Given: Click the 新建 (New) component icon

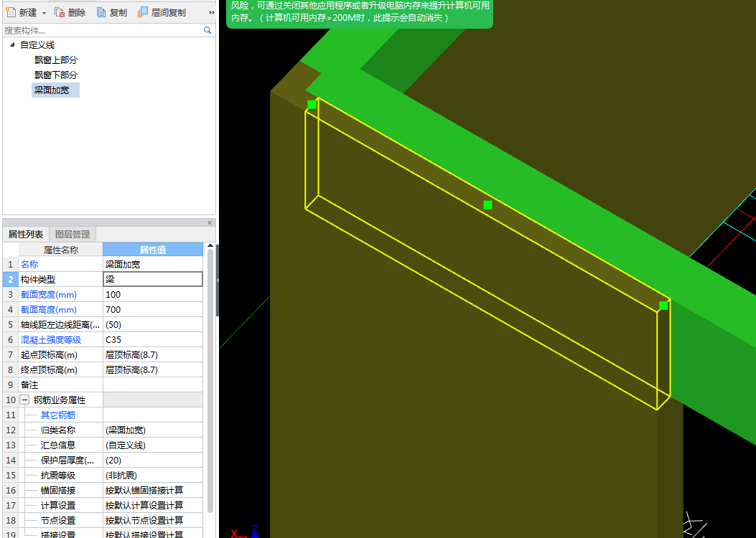Looking at the screenshot, I should click(11, 12).
